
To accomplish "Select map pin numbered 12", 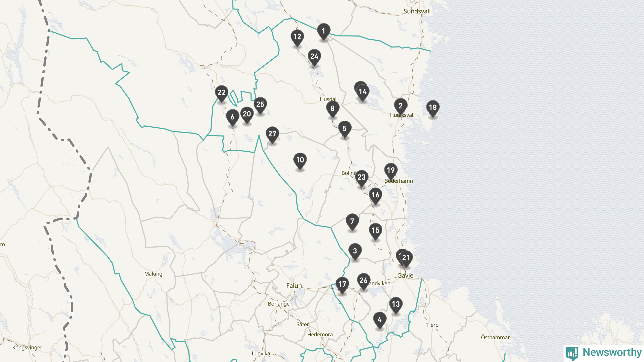I will click(x=297, y=37).
